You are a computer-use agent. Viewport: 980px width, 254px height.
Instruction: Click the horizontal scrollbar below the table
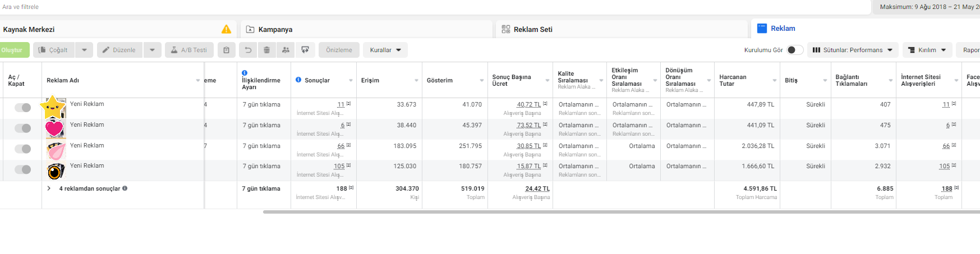(622, 212)
